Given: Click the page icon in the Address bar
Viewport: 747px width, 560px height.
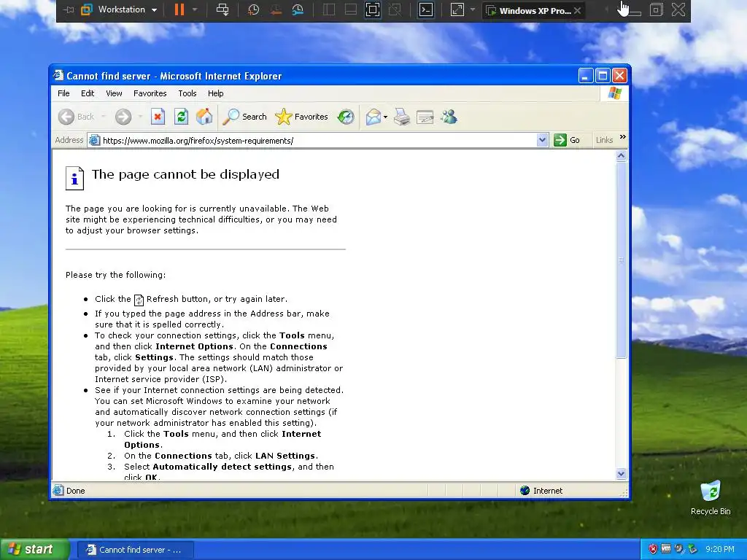Looking at the screenshot, I should click(94, 141).
